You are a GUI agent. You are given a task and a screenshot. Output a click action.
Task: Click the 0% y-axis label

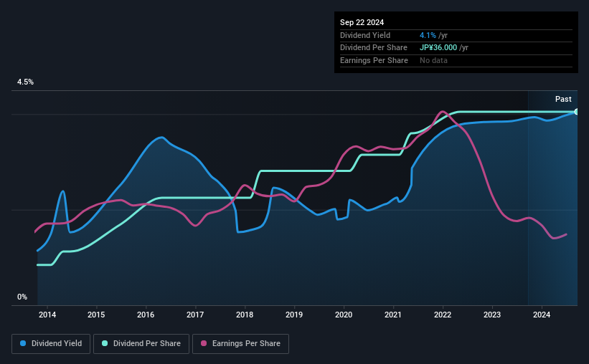(x=22, y=297)
